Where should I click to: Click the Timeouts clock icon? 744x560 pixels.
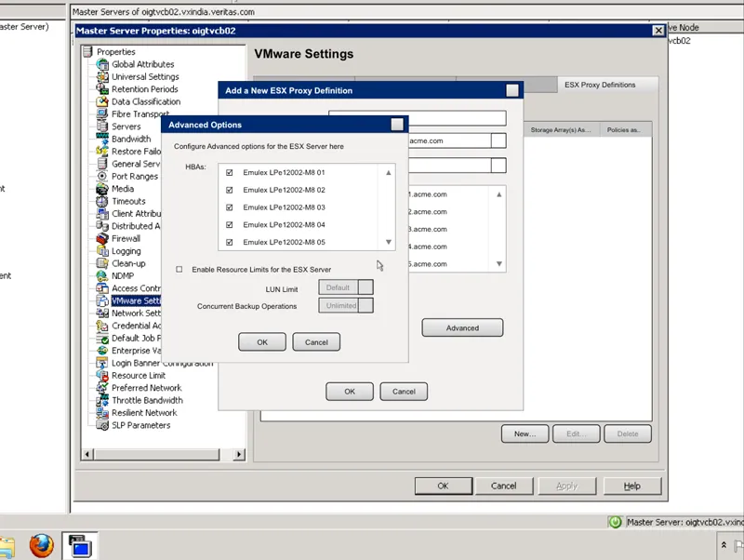(x=102, y=201)
